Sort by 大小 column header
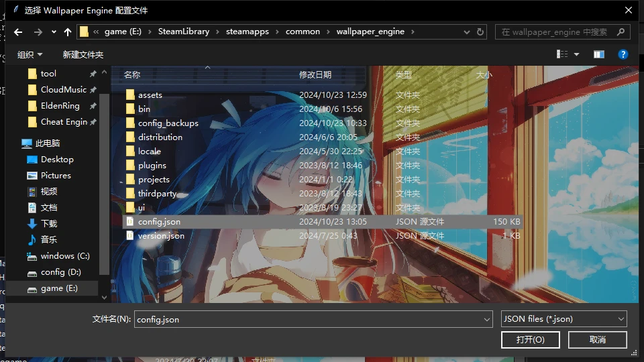Image resolution: width=644 pixels, height=362 pixels. point(484,74)
